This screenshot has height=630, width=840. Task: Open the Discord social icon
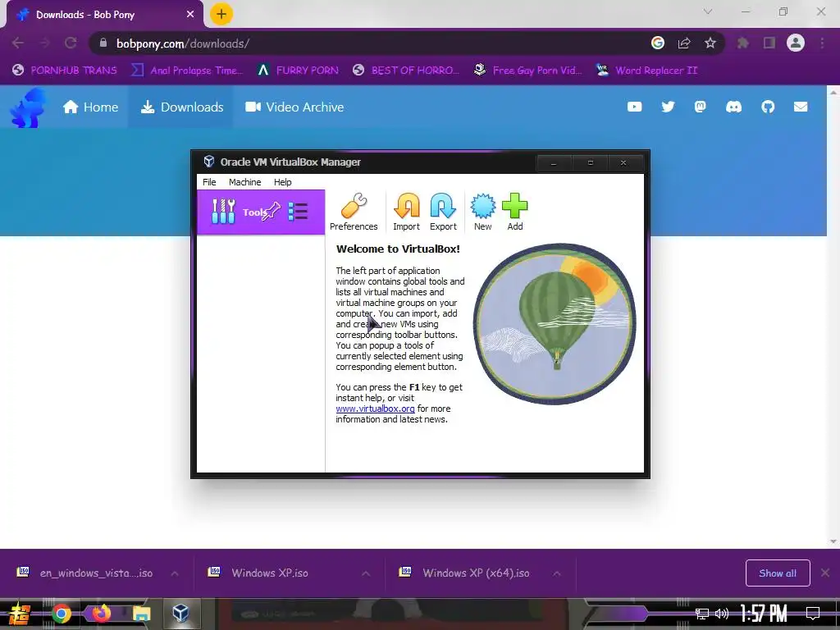pos(733,107)
